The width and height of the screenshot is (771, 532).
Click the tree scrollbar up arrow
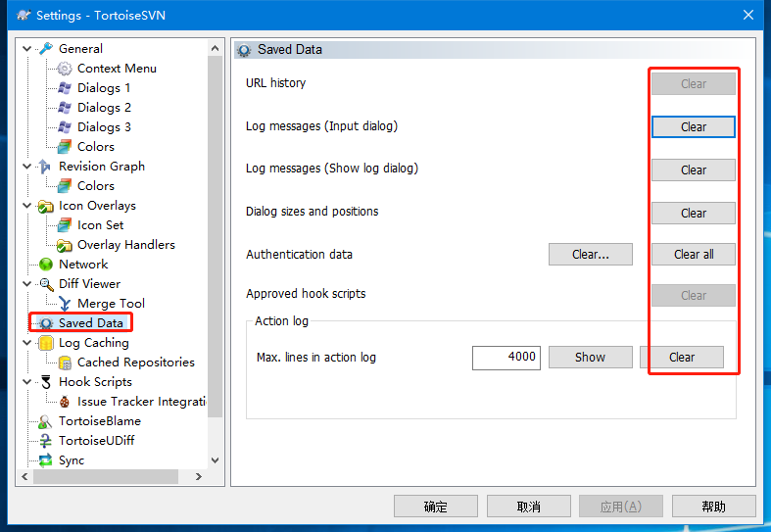tap(215, 48)
